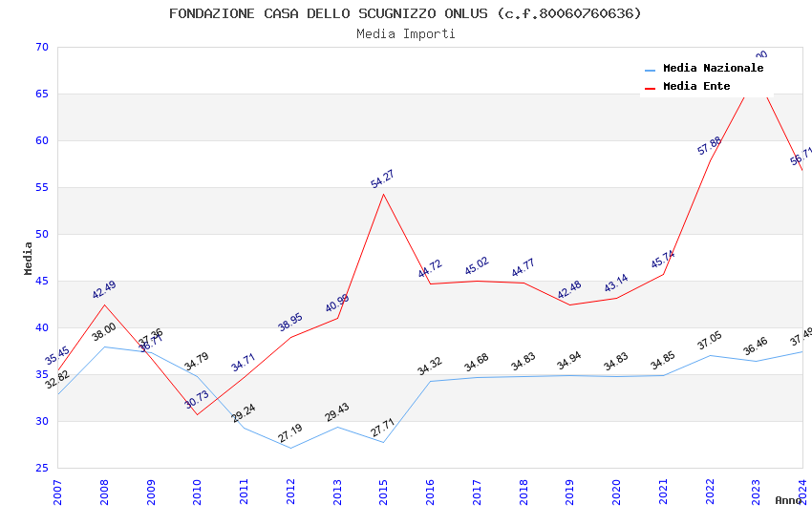Click the 42.49 data label for 2008
The image size is (812, 525).
point(104,289)
